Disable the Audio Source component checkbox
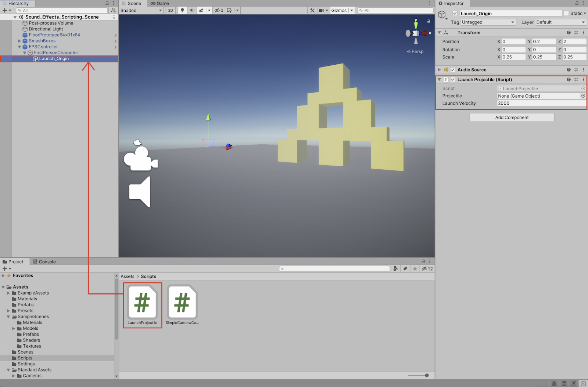This screenshot has width=588, height=387. click(x=453, y=70)
